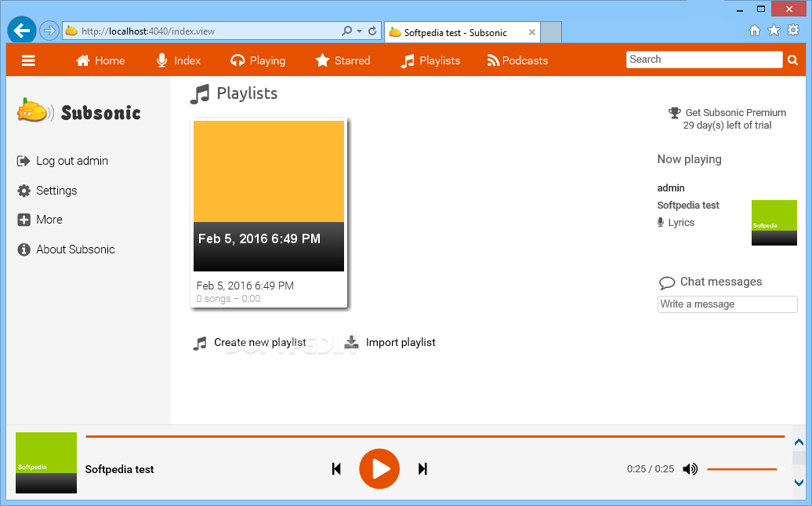Click the Settings gear icon in the sidebar
This screenshot has width=812, height=506.
tap(24, 191)
